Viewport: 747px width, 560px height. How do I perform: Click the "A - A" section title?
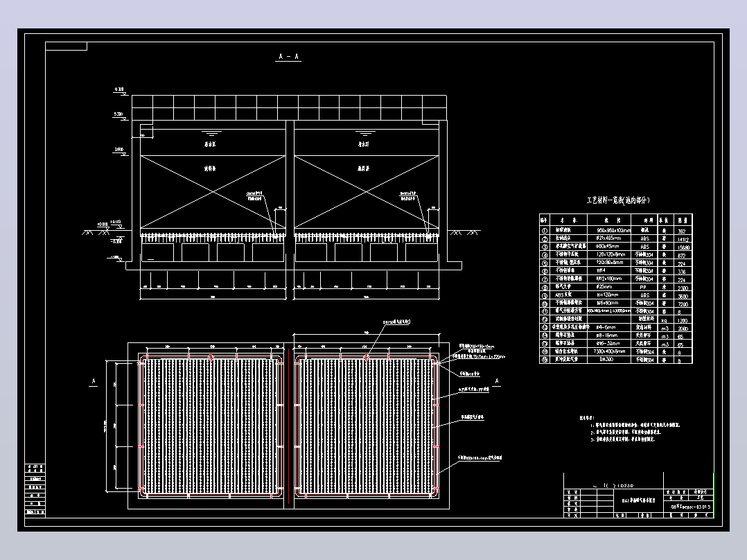click(288, 56)
